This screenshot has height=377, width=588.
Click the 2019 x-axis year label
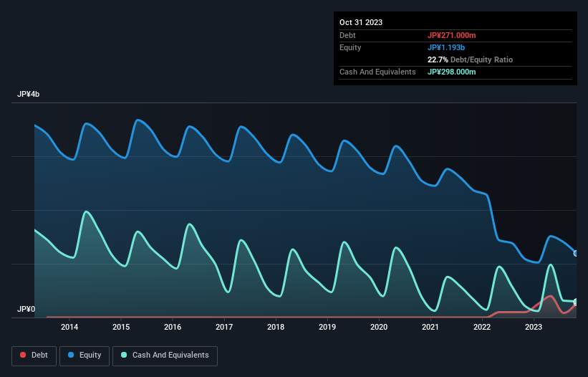click(327, 327)
